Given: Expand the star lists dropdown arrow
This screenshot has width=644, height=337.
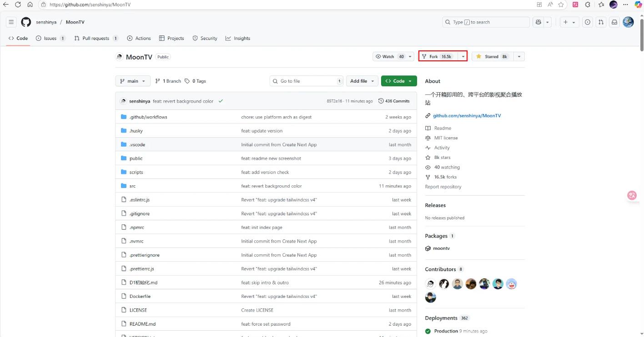Looking at the screenshot, I should [519, 56].
